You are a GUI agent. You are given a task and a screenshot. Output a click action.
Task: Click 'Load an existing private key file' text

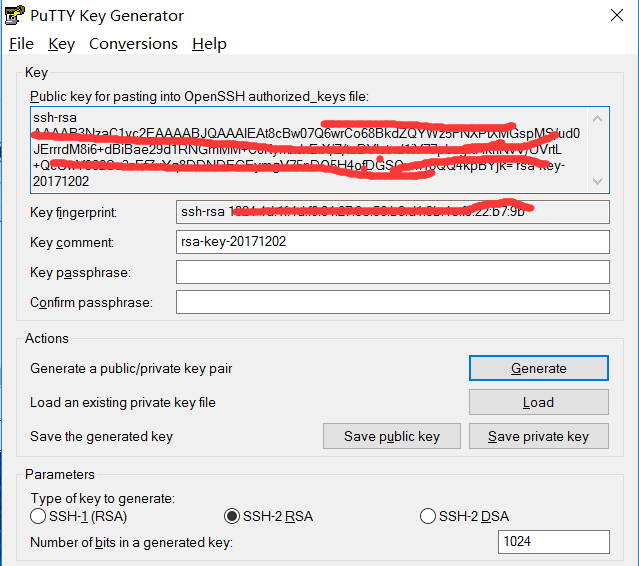pyautogui.click(x=123, y=403)
